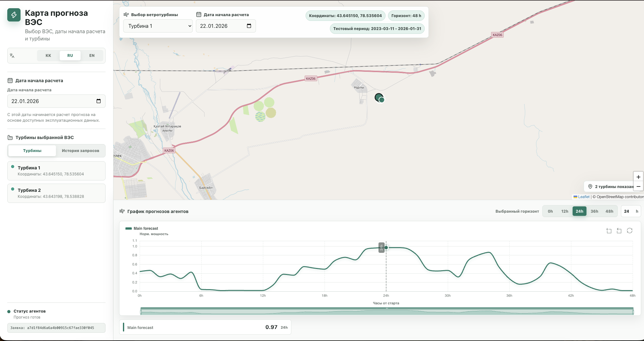The width and height of the screenshot is (644, 341).
Task: Click the sidebar date field 22.01.2026
Action: pyautogui.click(x=56, y=101)
